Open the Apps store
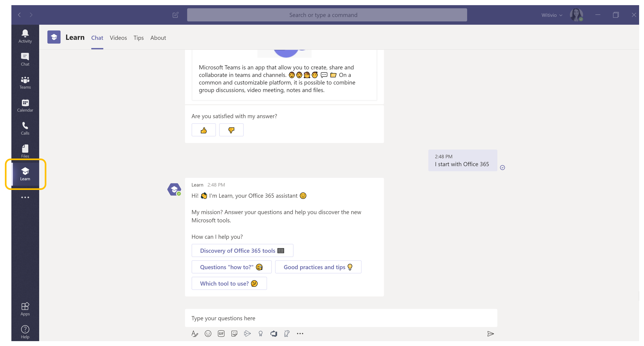Screen dimensions: 644x346 pos(25,309)
